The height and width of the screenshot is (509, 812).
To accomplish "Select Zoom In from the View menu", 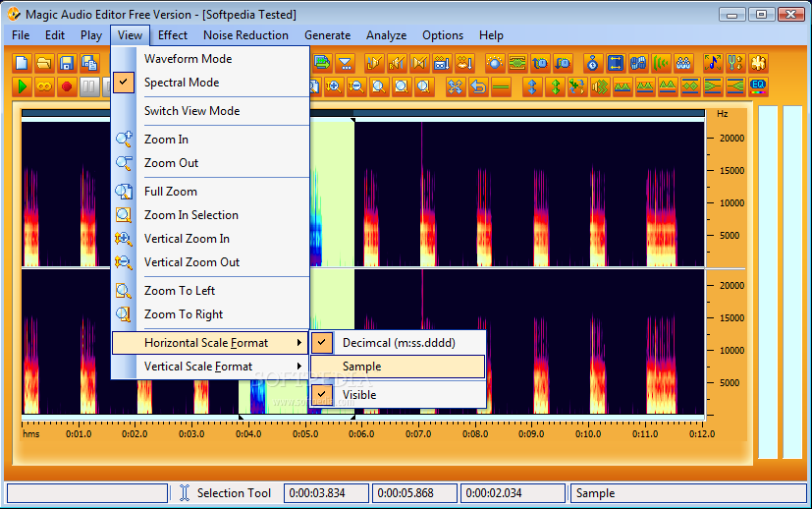I will point(211,140).
